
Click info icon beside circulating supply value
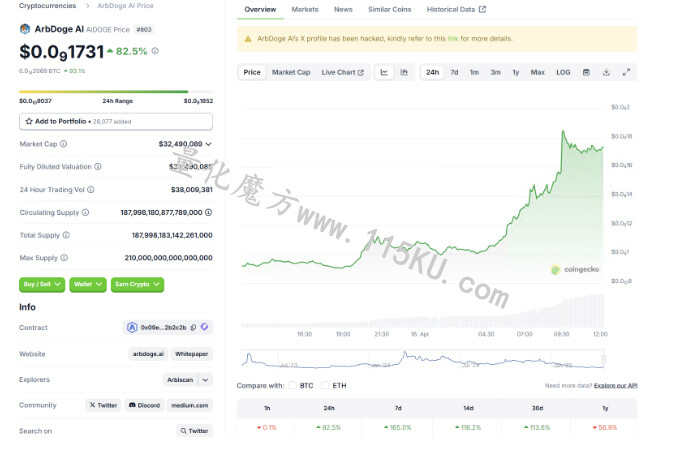click(x=208, y=212)
